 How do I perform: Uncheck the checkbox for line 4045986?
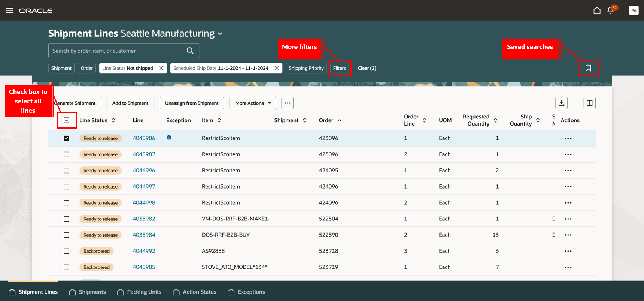click(x=67, y=138)
